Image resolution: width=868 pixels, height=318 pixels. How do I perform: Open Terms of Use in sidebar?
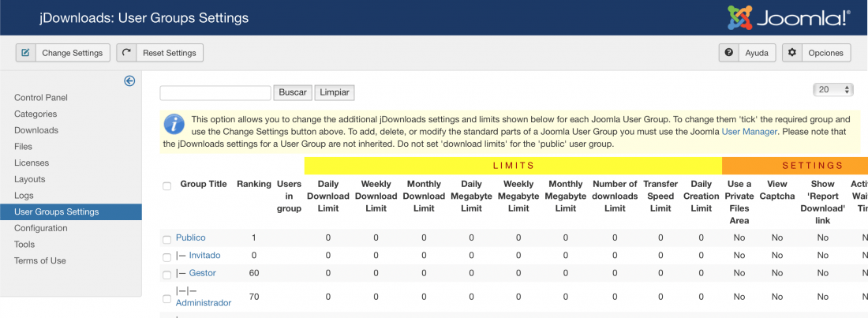pos(40,260)
